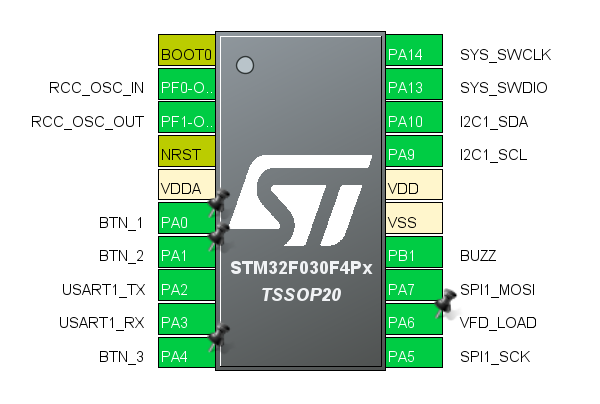Click the VDDA power pin

[186, 186]
